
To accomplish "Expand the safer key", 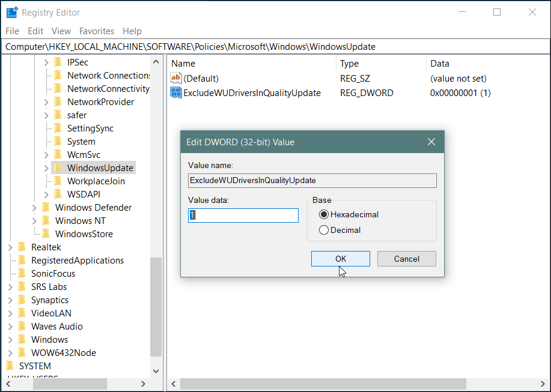I will [46, 115].
